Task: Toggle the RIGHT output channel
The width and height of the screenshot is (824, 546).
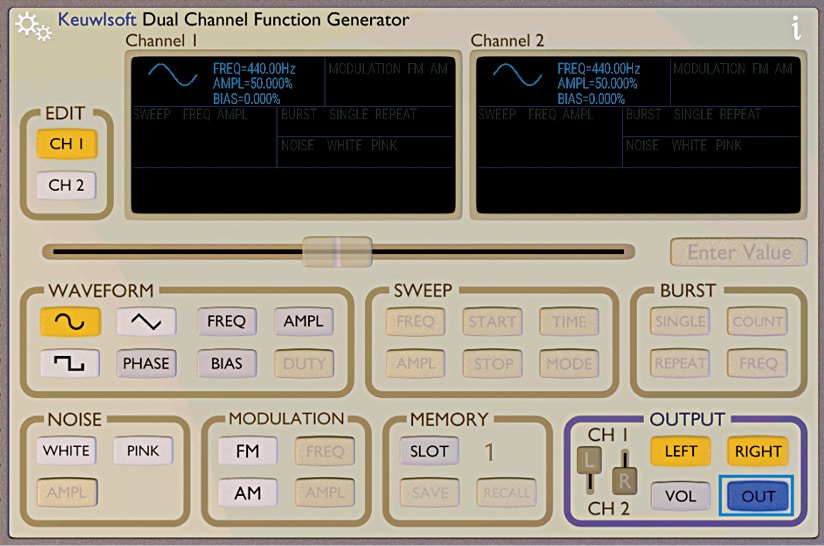Action: (757, 451)
